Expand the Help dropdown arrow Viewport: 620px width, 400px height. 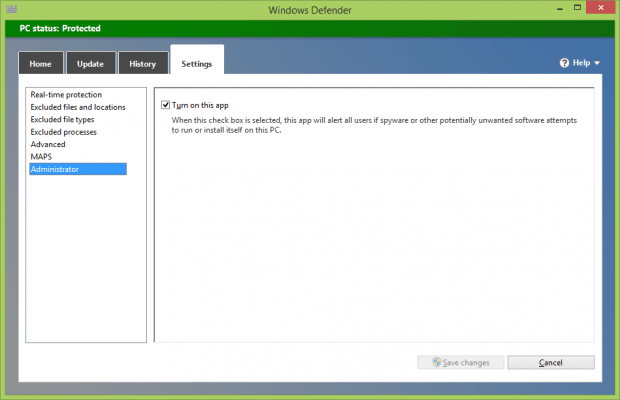pos(597,63)
